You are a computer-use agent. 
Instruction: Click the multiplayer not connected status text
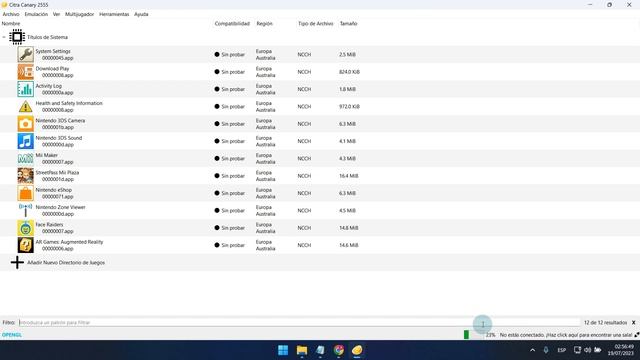(566, 335)
